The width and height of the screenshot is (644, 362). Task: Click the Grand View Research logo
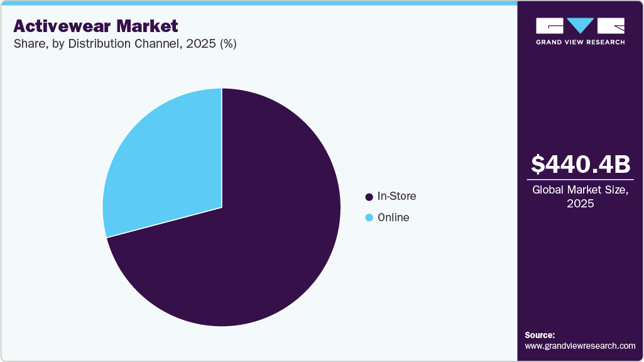(x=579, y=31)
